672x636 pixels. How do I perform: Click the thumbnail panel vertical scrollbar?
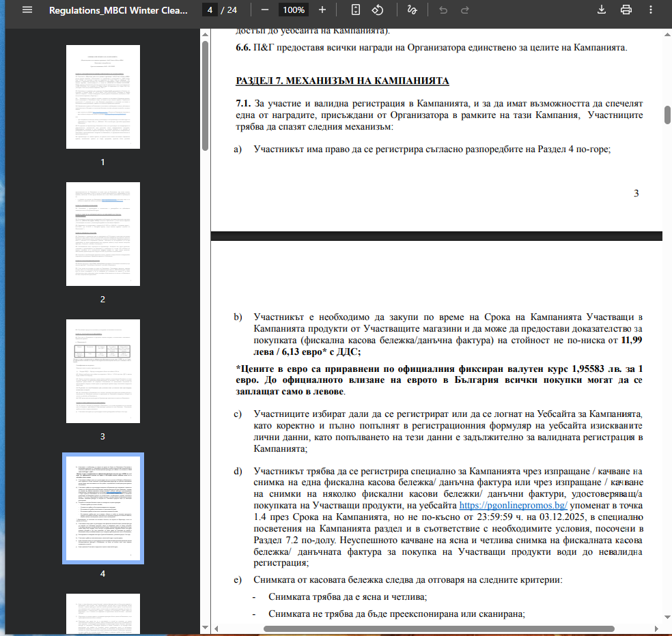(205, 96)
